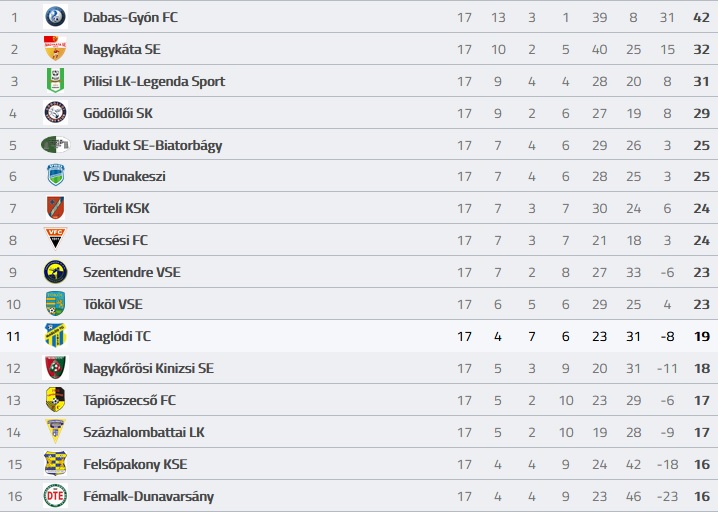
Task: Click the Pilisi LK-Legenda Sport crest
Action: point(55,81)
